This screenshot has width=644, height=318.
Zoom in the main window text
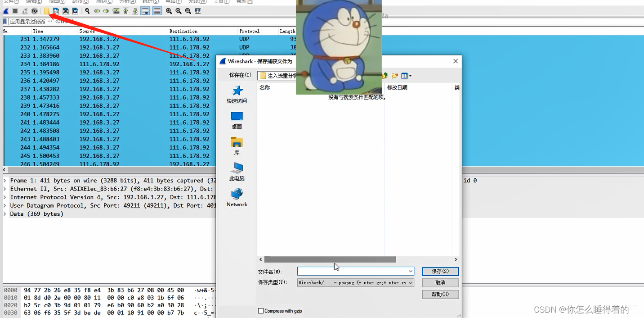[169, 11]
